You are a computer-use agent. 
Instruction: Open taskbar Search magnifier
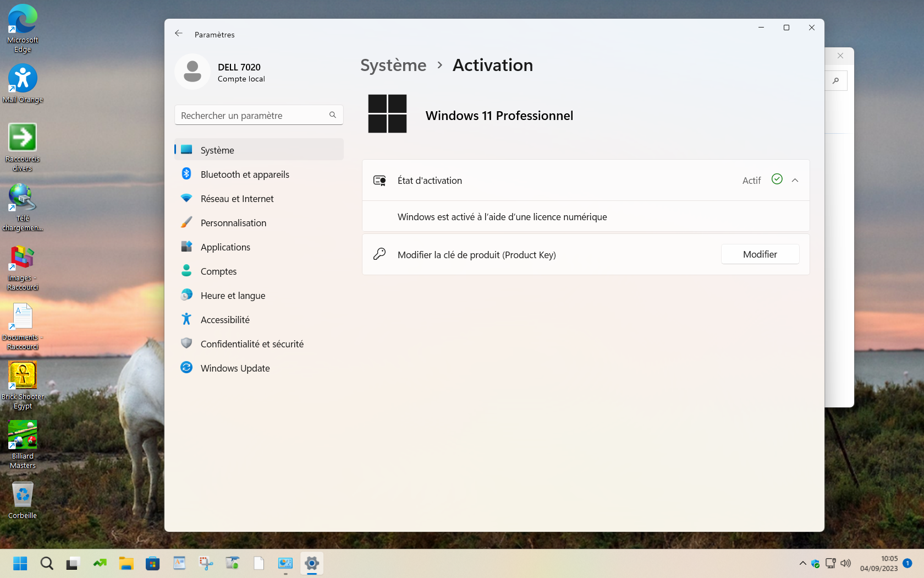coord(47,563)
